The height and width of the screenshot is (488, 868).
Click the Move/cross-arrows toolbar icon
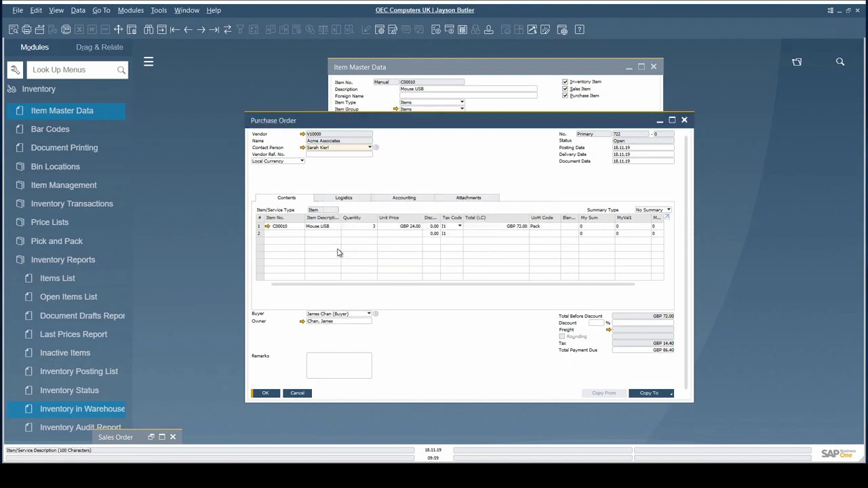pyautogui.click(x=118, y=29)
